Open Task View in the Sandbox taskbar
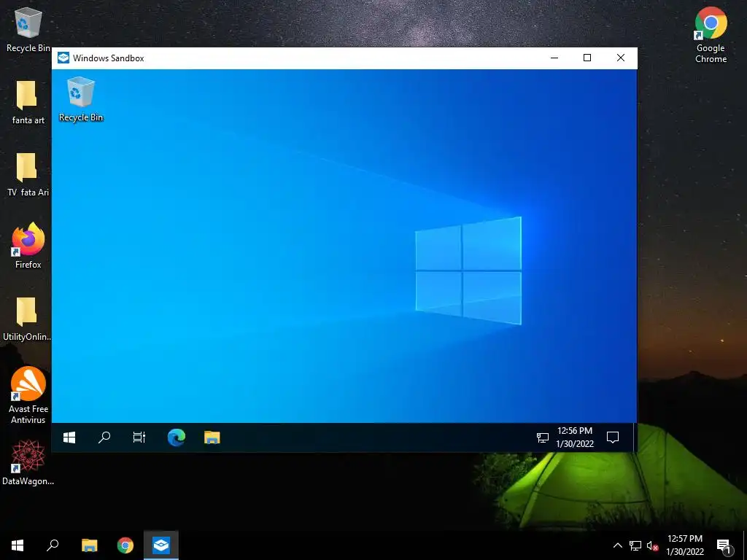Screen dimensions: 747x560 tap(139, 437)
